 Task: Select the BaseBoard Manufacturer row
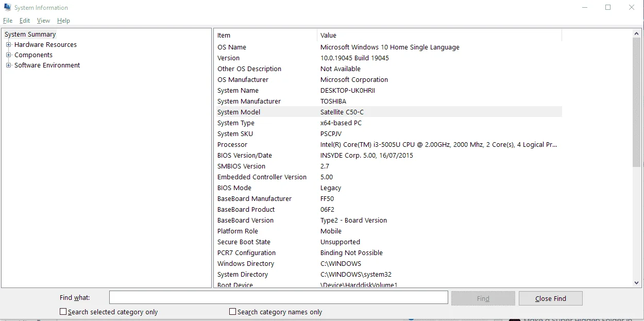click(388, 199)
